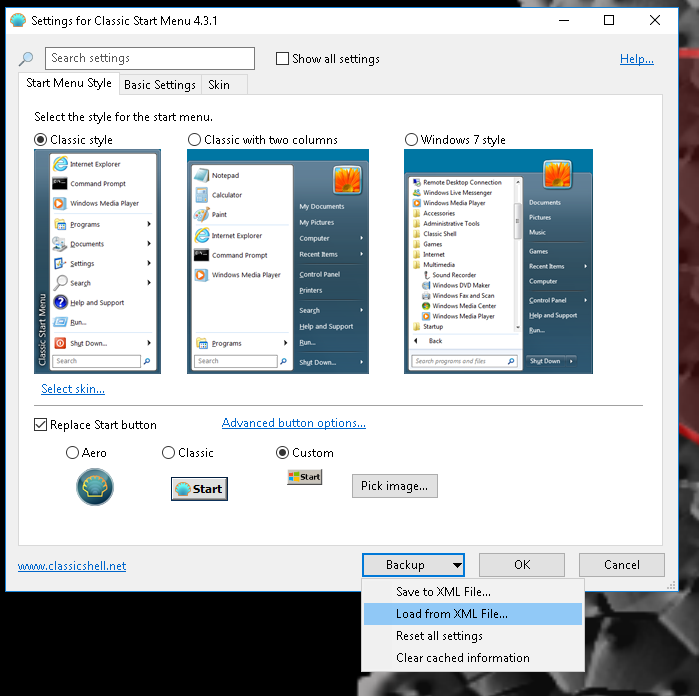
Task: Click the Classic Shell title bar icon
Action: 18,21
